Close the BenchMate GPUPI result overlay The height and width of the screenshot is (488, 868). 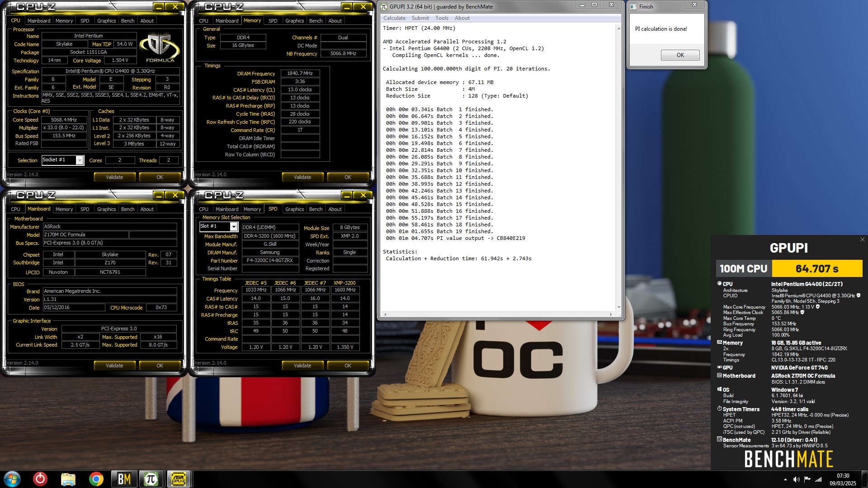(x=862, y=239)
